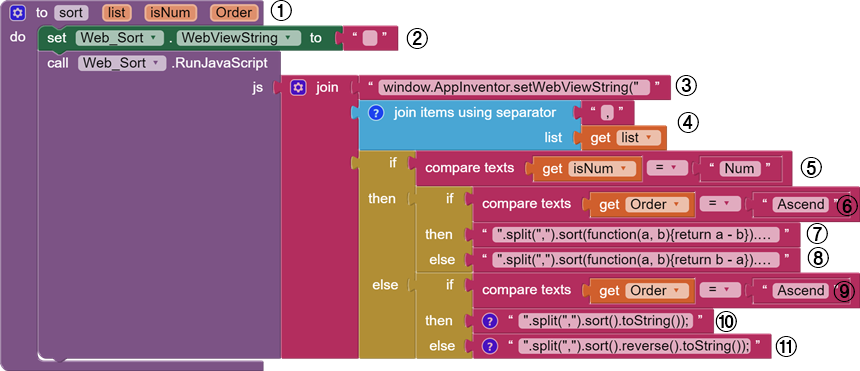Open get Order dropdown in else branch

click(x=656, y=290)
